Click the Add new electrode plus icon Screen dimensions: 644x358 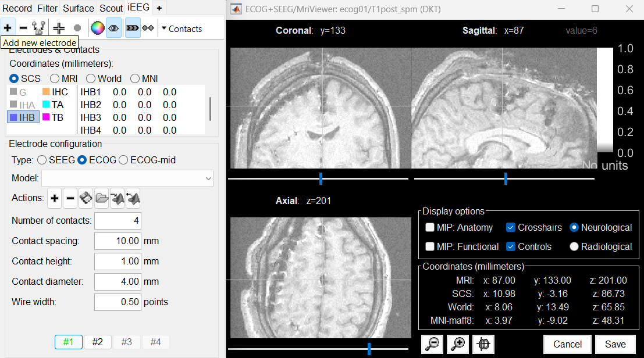pyautogui.click(x=8, y=28)
